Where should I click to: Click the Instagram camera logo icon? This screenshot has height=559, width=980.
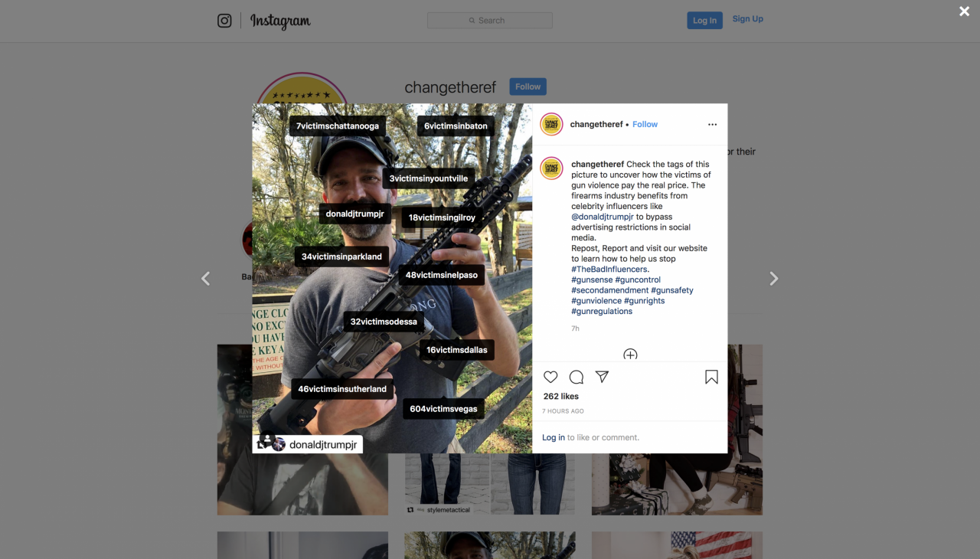click(x=224, y=21)
